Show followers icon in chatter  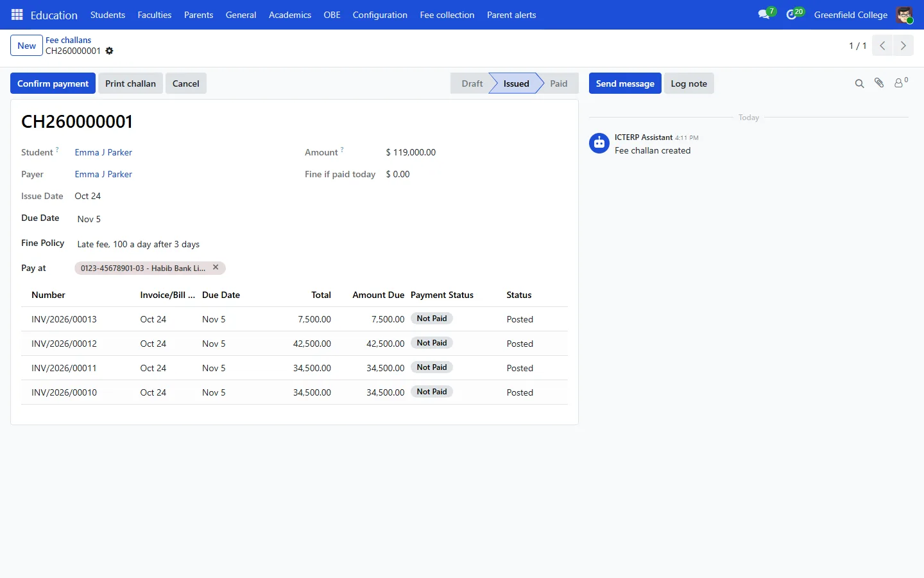point(901,83)
